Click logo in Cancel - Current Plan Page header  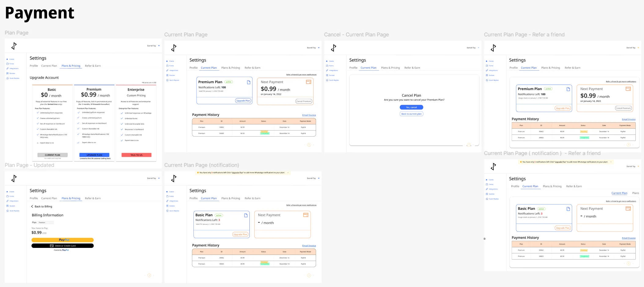334,48
